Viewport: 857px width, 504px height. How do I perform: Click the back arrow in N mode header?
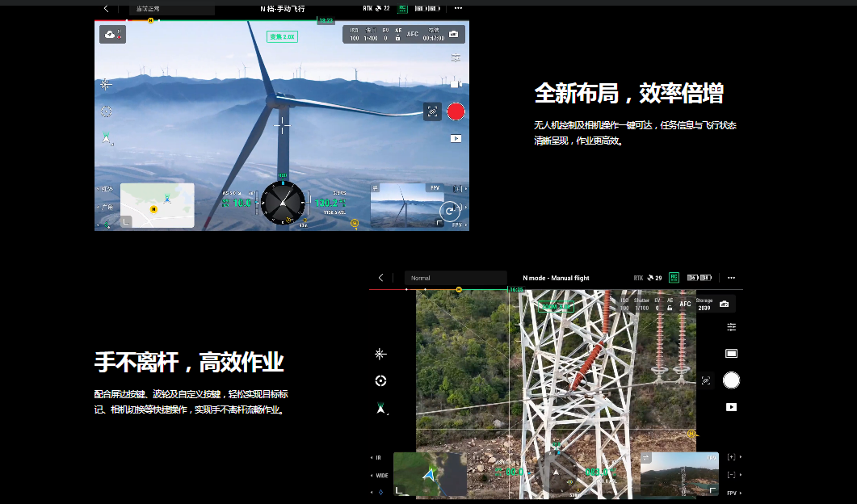coord(381,278)
